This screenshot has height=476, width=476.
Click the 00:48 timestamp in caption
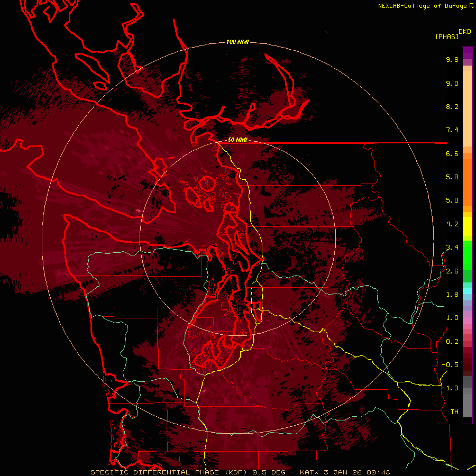tap(378, 472)
